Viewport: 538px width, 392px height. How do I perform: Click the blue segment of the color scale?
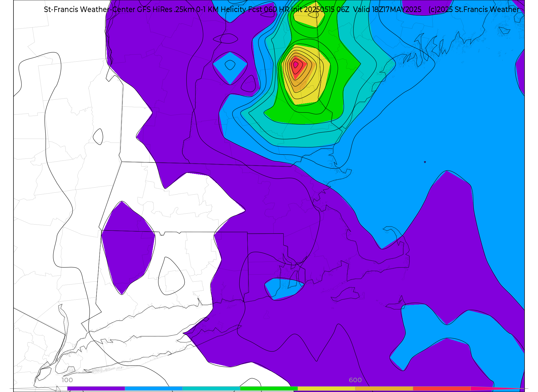pyautogui.click(x=154, y=388)
